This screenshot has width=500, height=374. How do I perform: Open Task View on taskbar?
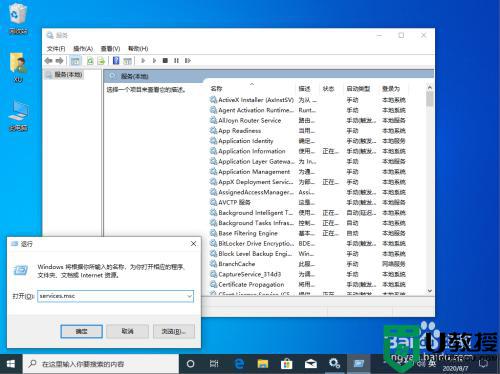tap(214, 364)
